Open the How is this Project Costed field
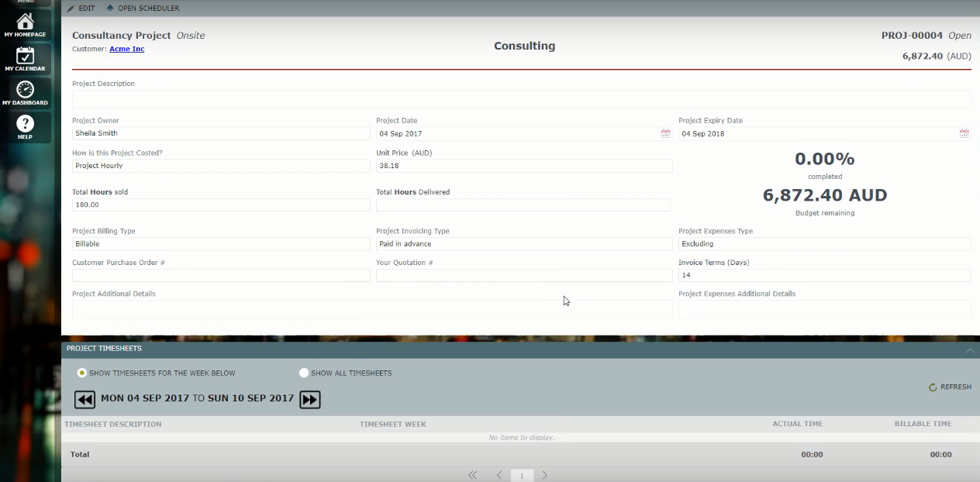Image resolution: width=980 pixels, height=482 pixels. tap(221, 166)
